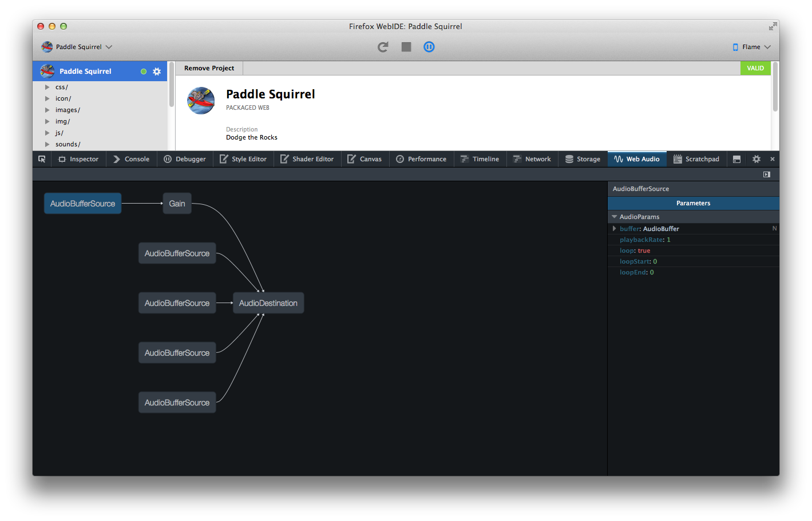Toggle the Web Audio inspector sidebar pane
The width and height of the screenshot is (812, 521).
(767, 174)
